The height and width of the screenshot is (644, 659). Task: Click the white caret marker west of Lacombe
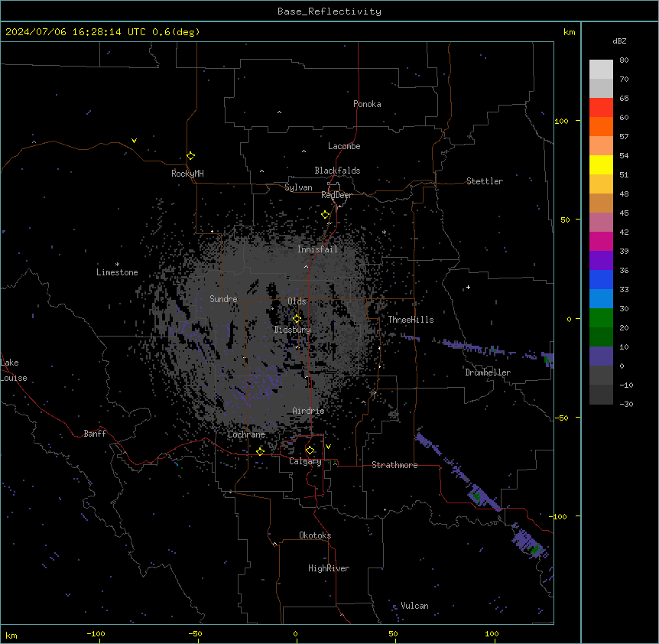point(304,151)
